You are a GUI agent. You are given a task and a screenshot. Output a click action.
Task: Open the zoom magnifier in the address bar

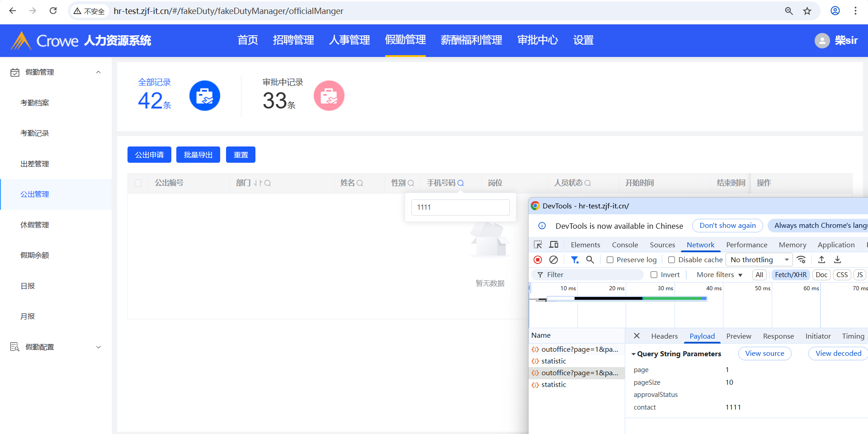789,11
